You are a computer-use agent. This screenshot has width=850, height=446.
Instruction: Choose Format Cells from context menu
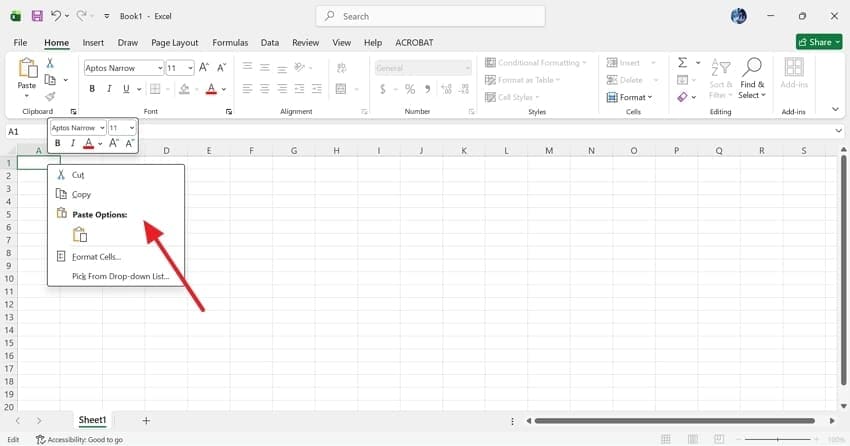(x=116, y=256)
